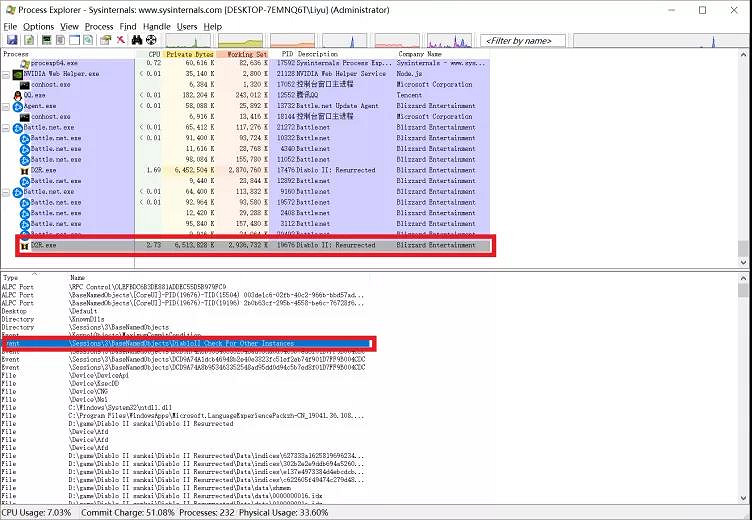Sort by the Private Bytes column header
This screenshot has height=520, width=752.
[187, 53]
